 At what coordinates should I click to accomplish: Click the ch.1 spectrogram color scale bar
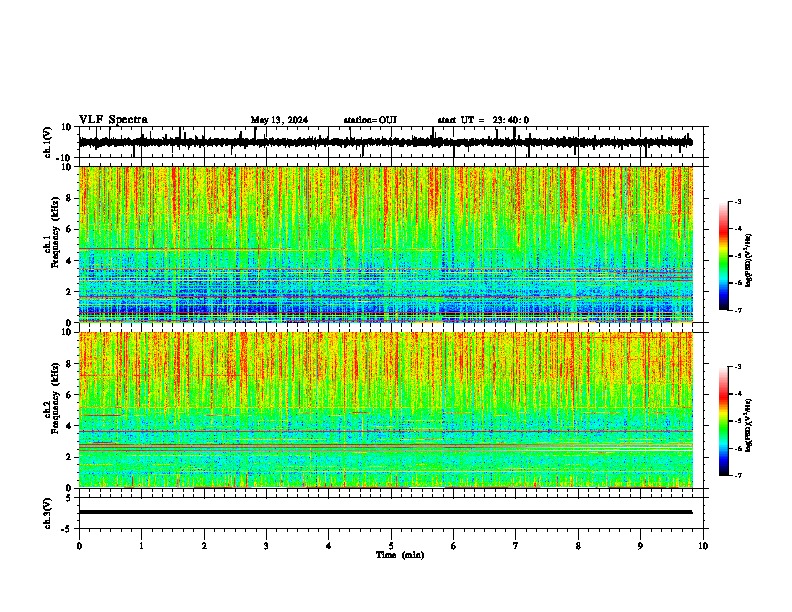click(724, 256)
